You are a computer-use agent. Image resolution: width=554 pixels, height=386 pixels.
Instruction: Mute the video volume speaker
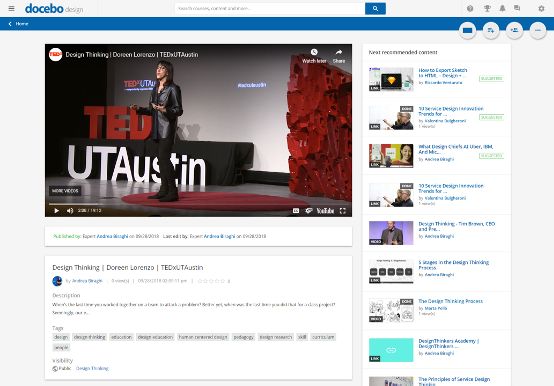[x=70, y=211]
